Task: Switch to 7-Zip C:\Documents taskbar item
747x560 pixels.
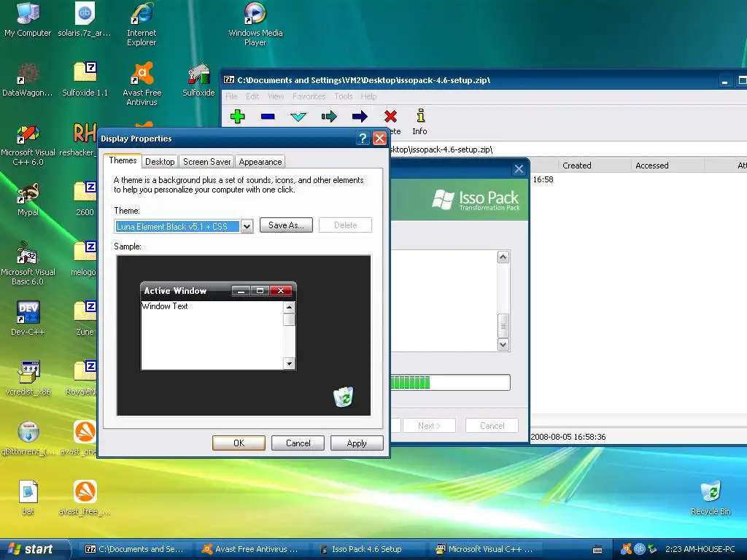Action: pyautogui.click(x=134, y=549)
